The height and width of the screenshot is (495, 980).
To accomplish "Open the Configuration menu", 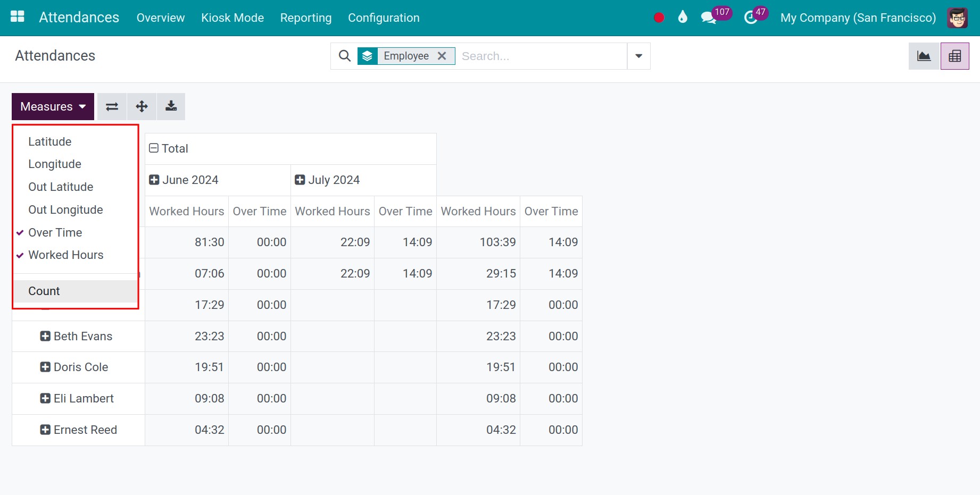I will point(384,18).
